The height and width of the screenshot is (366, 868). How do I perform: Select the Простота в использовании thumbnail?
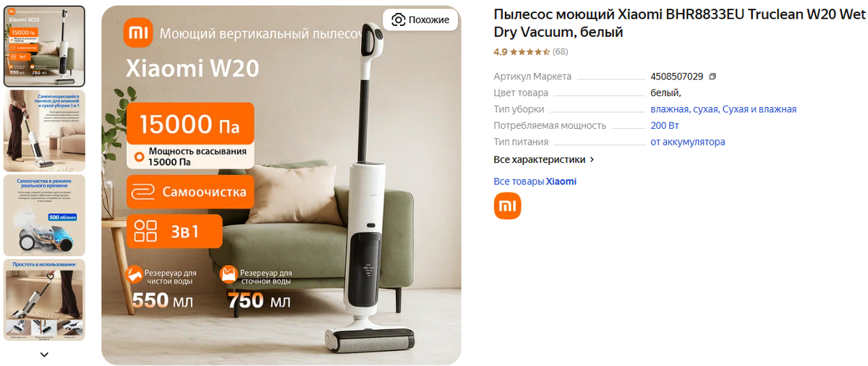coord(45,299)
